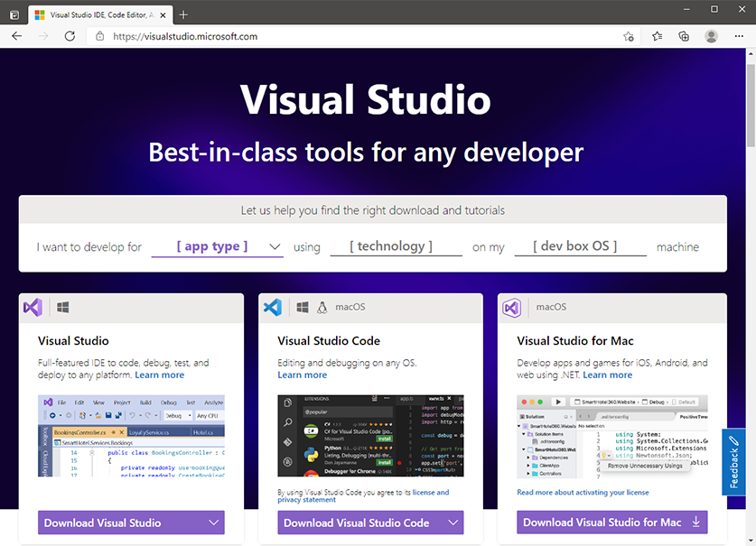Click the page vertical scrollbar thumb
Viewport: 756px width, 546px height.
click(751, 105)
